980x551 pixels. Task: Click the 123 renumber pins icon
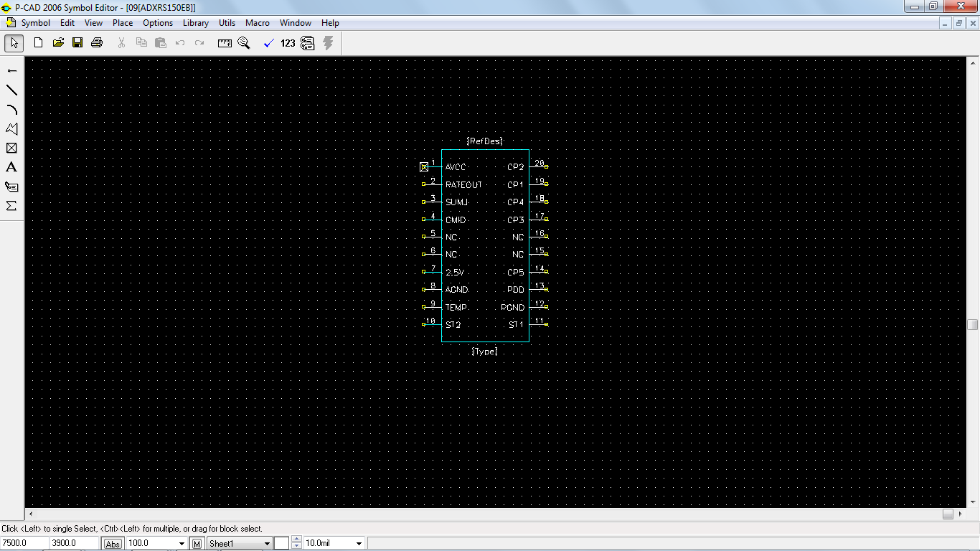pyautogui.click(x=288, y=43)
